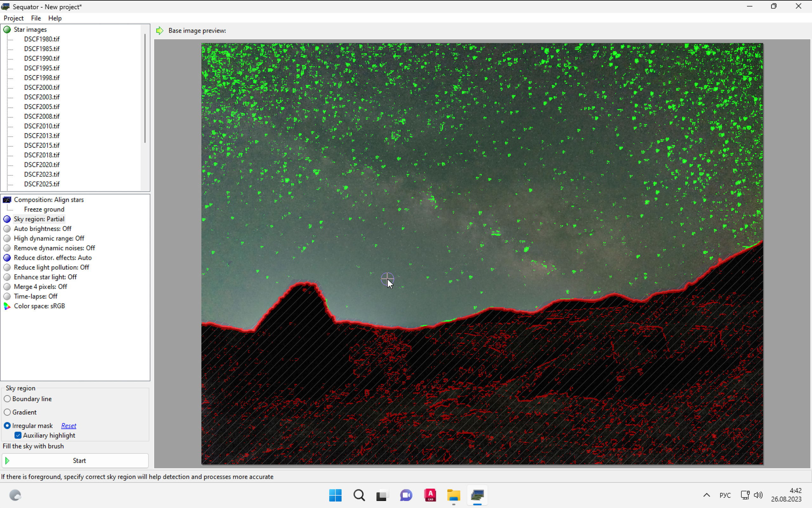Click the green arrow beside Base image preview
Viewport: 812px width, 508px height.
[160, 30]
